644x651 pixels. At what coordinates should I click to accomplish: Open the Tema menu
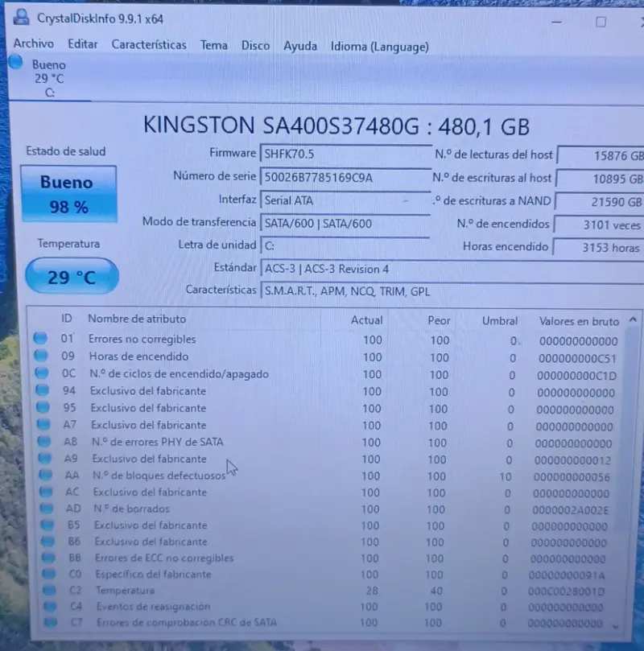click(x=214, y=45)
